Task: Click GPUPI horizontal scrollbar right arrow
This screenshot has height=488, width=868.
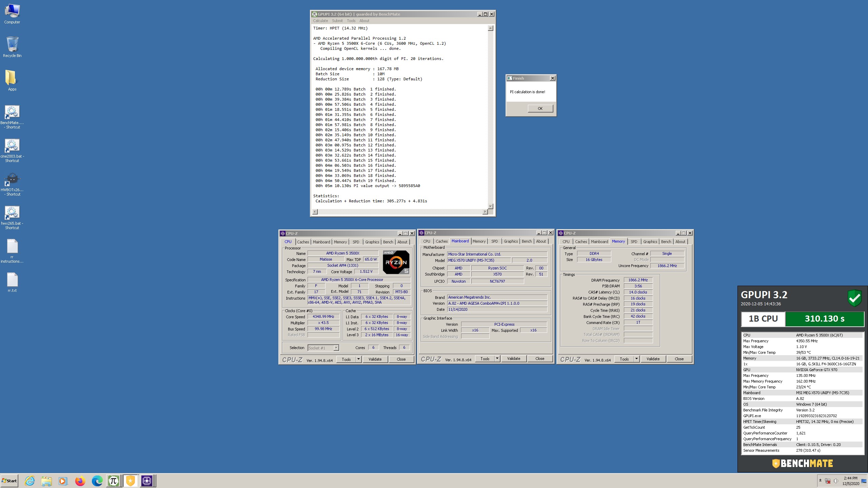Action: pos(485,212)
